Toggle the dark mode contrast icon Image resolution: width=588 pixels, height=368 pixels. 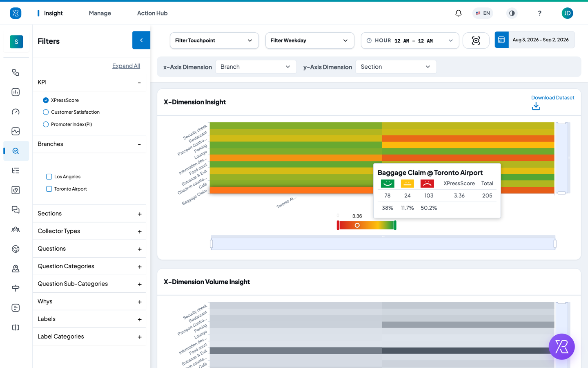[x=512, y=13]
